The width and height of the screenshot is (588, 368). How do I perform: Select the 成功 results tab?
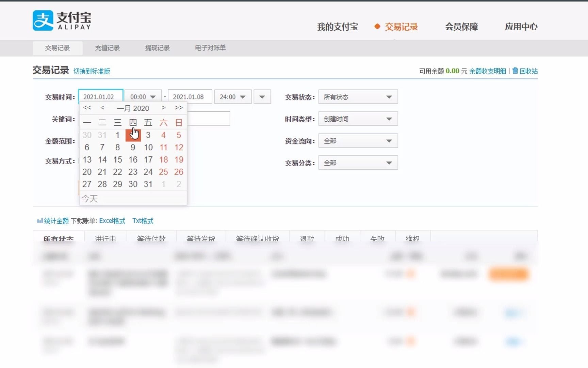click(x=342, y=237)
